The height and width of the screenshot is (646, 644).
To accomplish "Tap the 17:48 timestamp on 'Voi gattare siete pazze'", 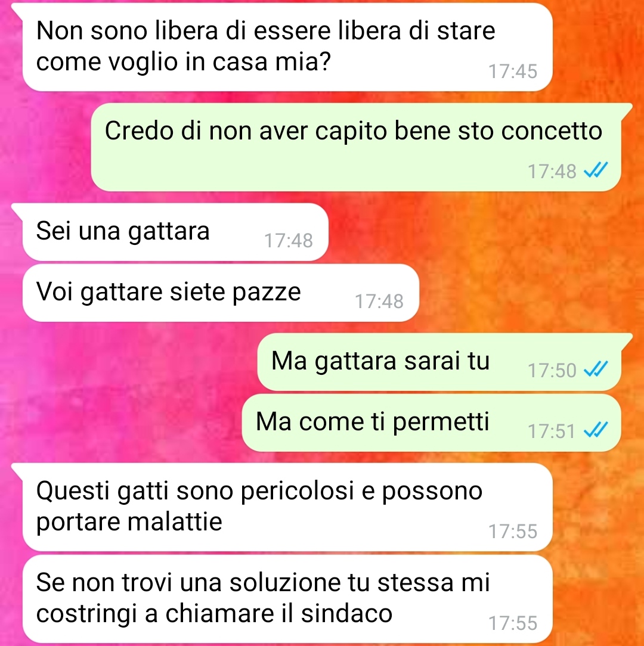I will point(379,302).
